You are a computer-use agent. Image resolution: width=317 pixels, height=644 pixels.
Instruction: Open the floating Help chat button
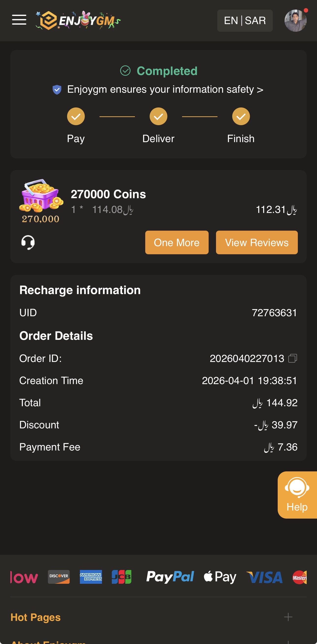point(297,495)
